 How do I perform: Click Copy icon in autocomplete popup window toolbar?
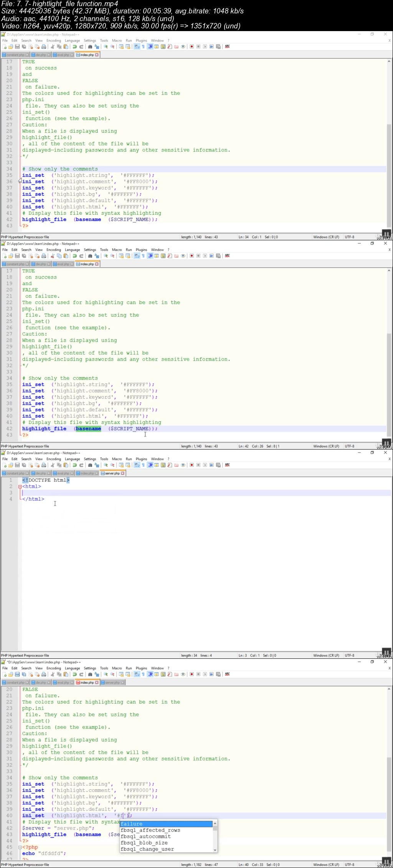59,674
